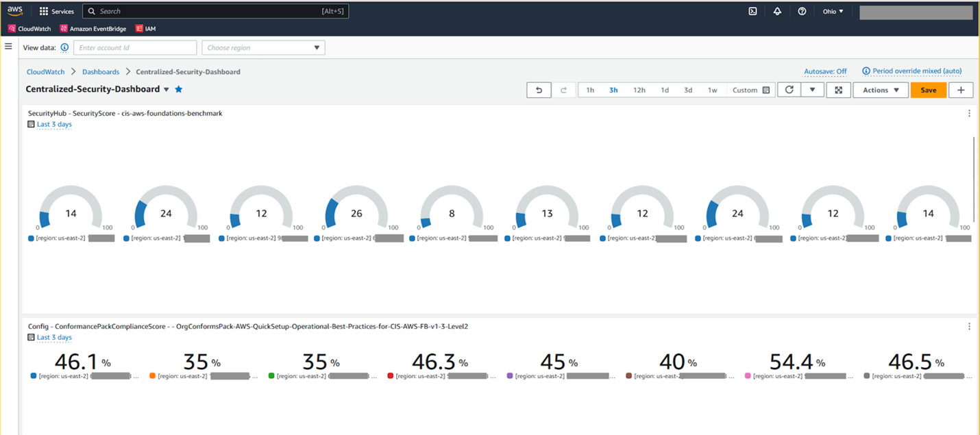Image resolution: width=980 pixels, height=435 pixels.
Task: Open the AWS help icon
Action: click(x=802, y=11)
